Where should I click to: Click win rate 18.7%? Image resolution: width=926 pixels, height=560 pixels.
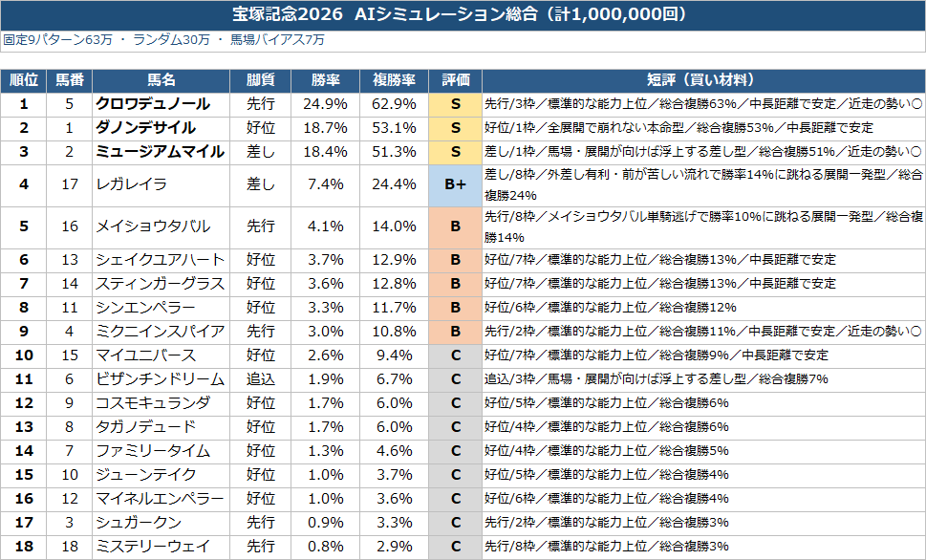click(x=326, y=128)
